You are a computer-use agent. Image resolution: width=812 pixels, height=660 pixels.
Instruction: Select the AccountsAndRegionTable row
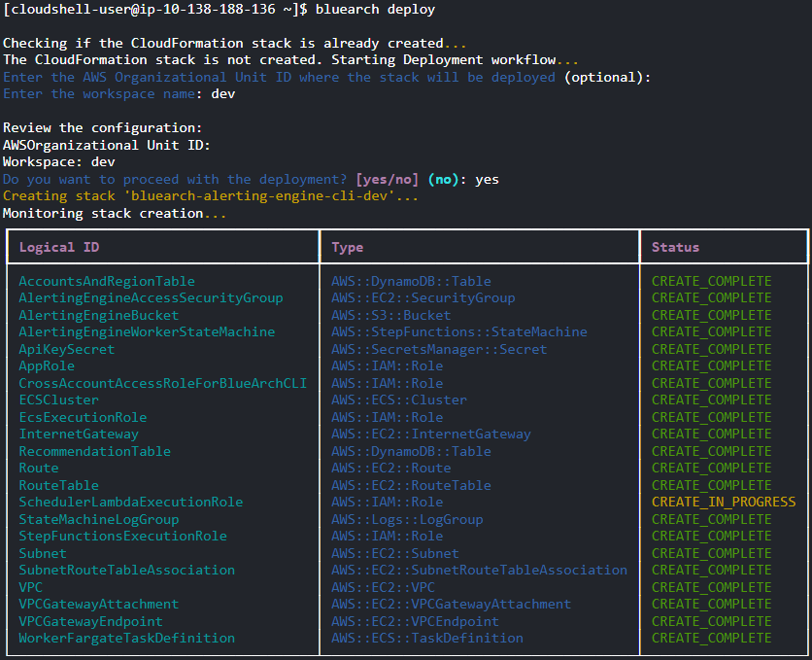point(106,281)
